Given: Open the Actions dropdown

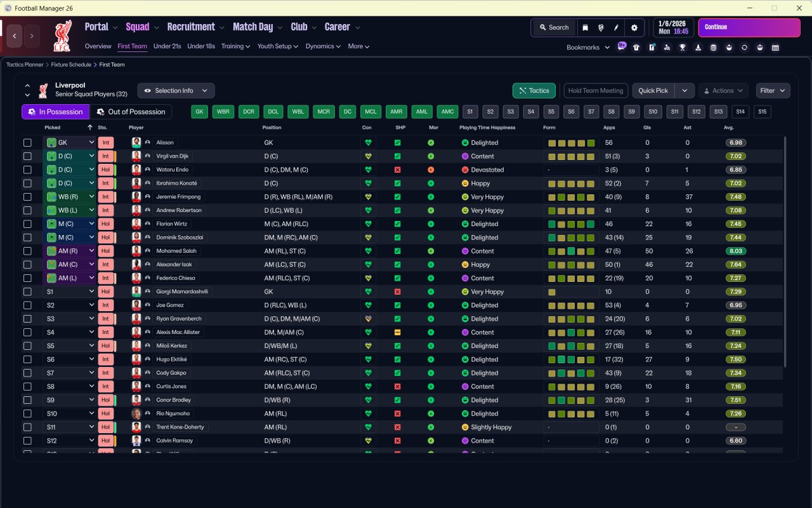Looking at the screenshot, I should click(723, 91).
